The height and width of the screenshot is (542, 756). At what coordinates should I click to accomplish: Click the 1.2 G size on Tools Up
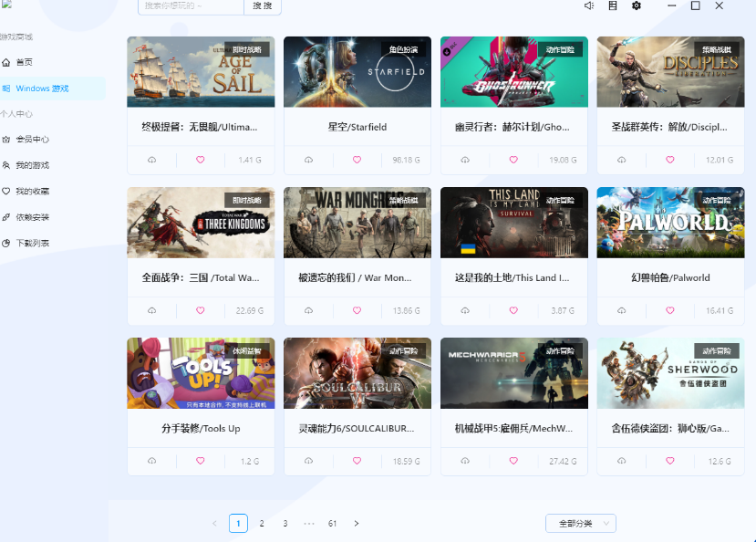pos(250,462)
